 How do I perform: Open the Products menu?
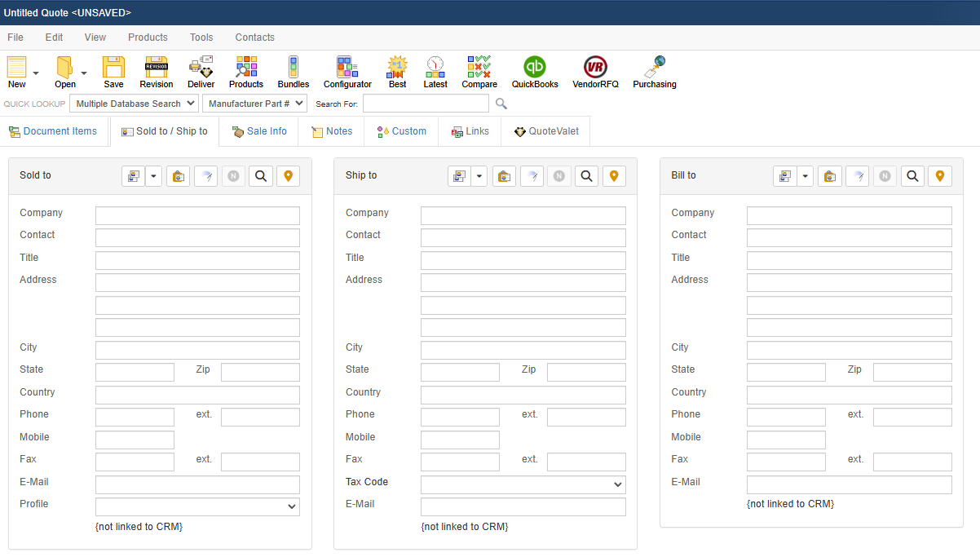coord(148,38)
